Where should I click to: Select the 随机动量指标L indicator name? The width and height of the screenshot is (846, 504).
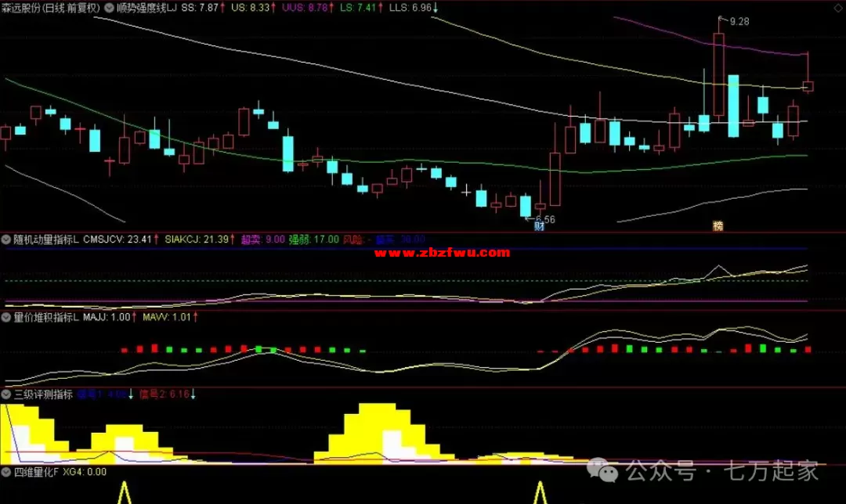point(46,239)
